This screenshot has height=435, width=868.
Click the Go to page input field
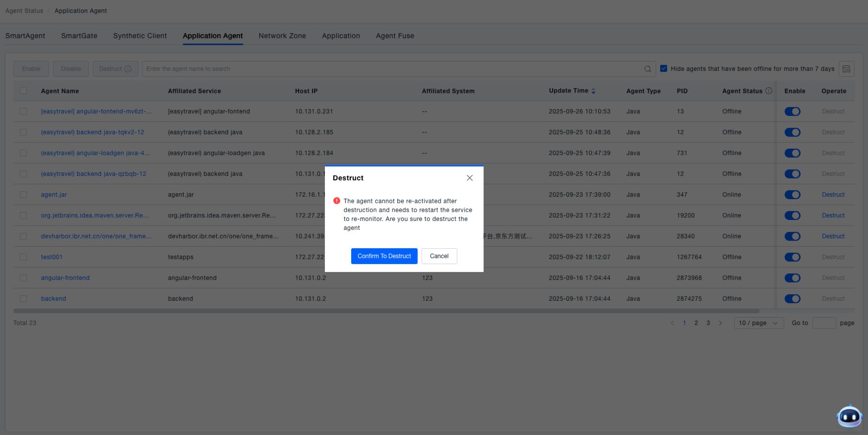coord(824,323)
